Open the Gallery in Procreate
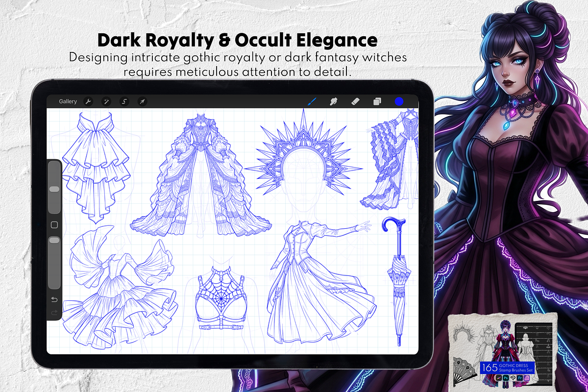Screen dimensions: 588x392 (x=68, y=101)
